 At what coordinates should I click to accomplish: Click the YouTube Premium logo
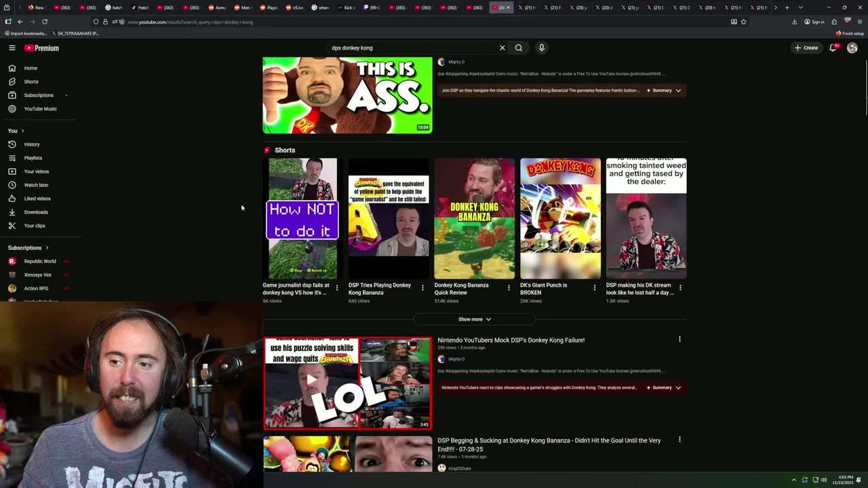tap(41, 48)
